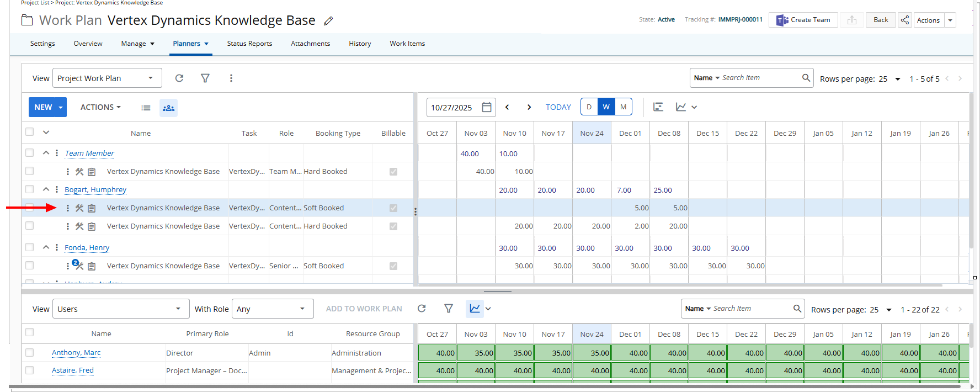Click the search magnifier in work plan

(x=806, y=78)
